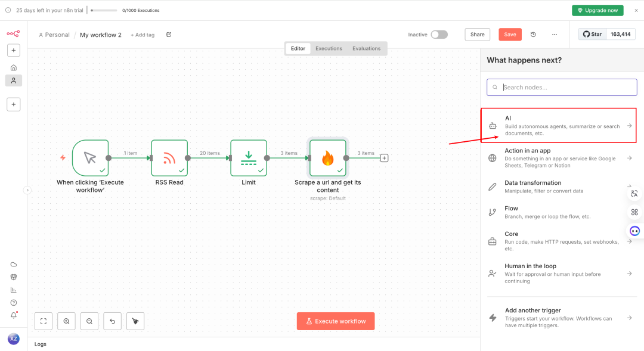Click Add tag

[x=143, y=35]
